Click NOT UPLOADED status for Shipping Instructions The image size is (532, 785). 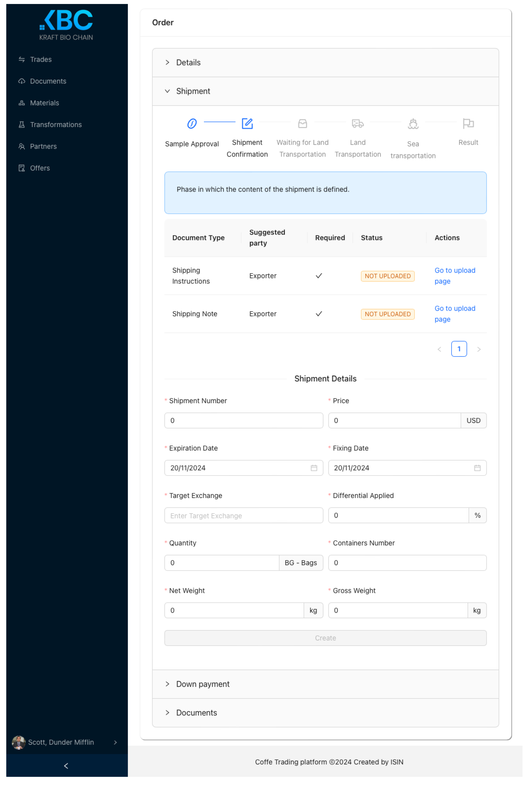(388, 276)
